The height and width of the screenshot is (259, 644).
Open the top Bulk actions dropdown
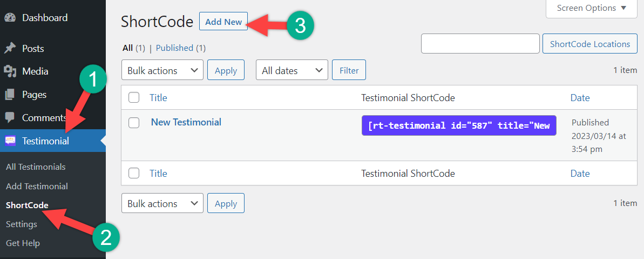(162, 70)
